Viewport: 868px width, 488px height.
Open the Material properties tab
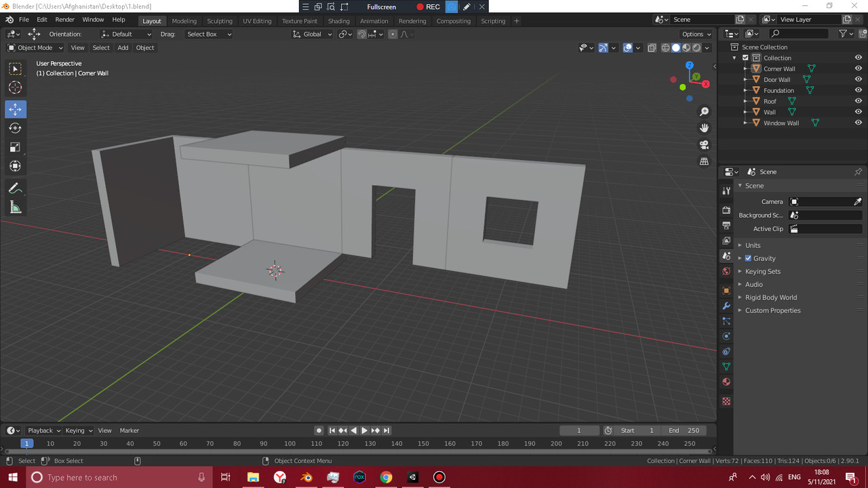pos(726,382)
